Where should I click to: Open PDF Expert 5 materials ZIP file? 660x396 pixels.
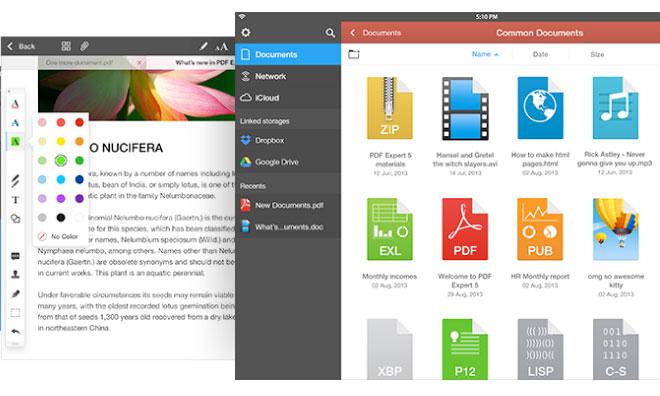pos(390,109)
